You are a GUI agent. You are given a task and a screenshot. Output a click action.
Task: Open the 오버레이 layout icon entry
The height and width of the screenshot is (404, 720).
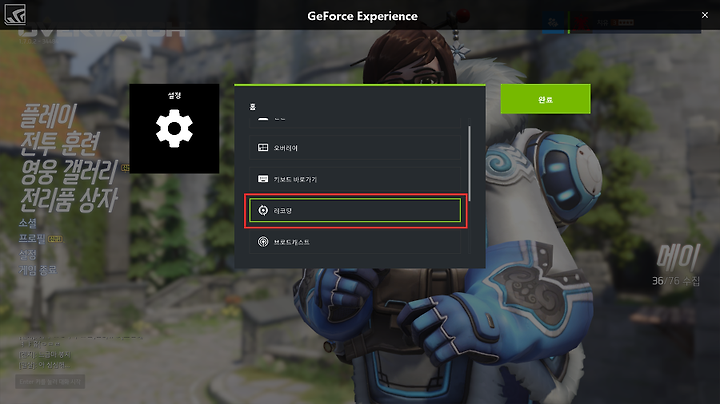(x=354, y=148)
